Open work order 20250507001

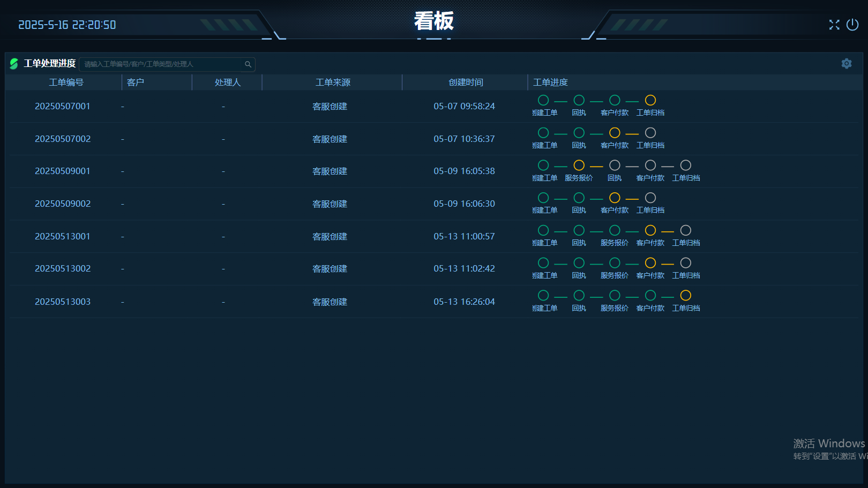63,107
